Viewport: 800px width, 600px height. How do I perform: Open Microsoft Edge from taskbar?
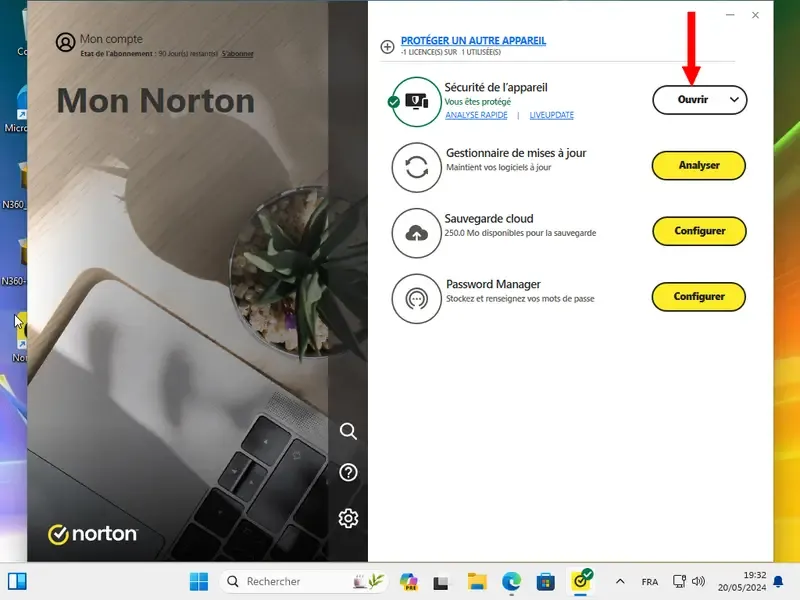[x=511, y=581]
